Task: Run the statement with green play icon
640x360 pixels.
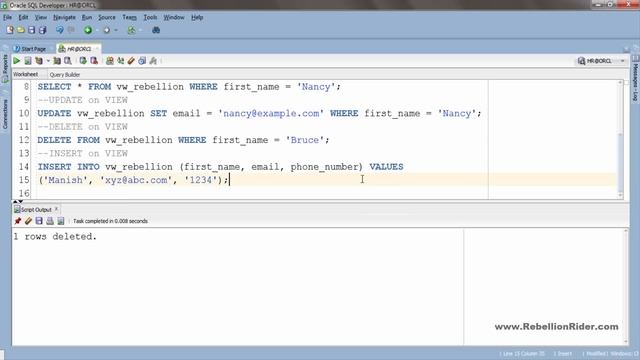Action: click(17, 61)
